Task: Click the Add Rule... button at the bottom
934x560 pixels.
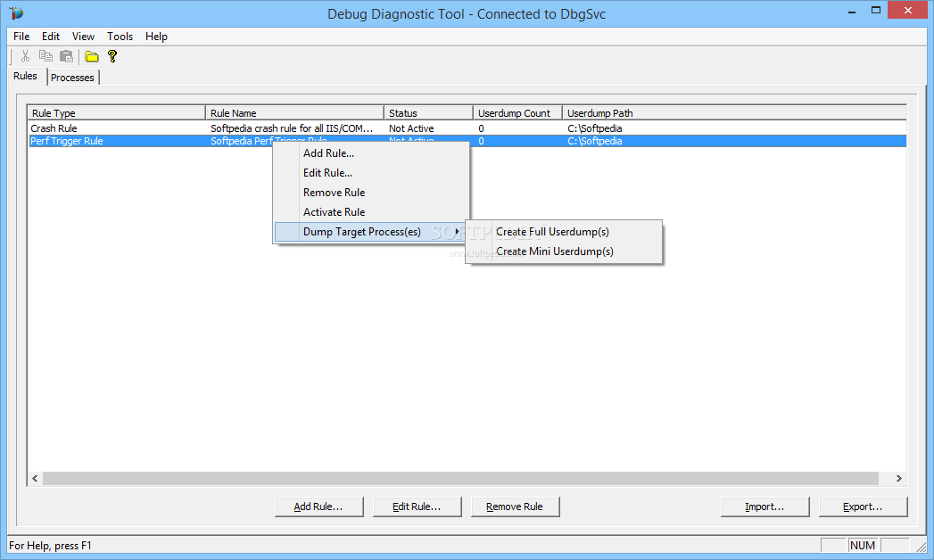Action: [318, 506]
